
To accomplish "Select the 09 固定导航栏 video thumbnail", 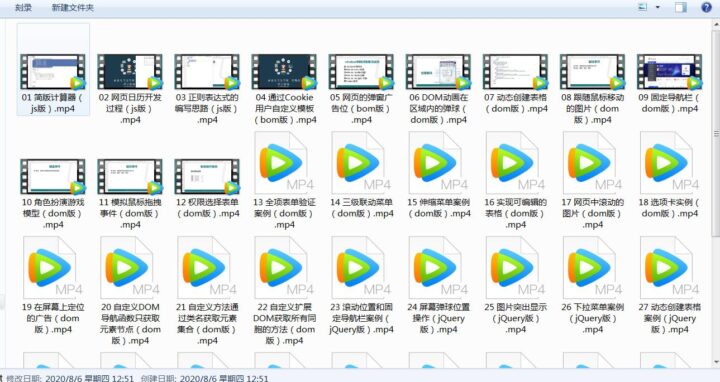I will tap(670, 72).
